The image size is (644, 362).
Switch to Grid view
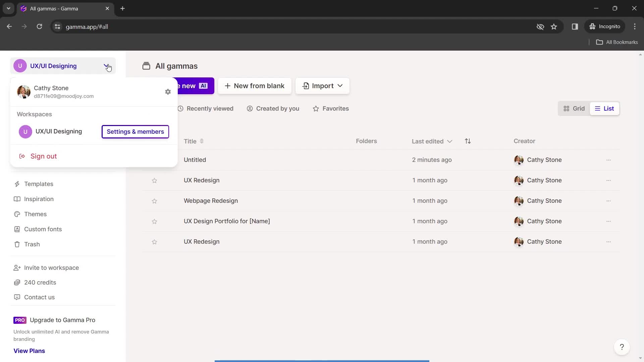574,109
